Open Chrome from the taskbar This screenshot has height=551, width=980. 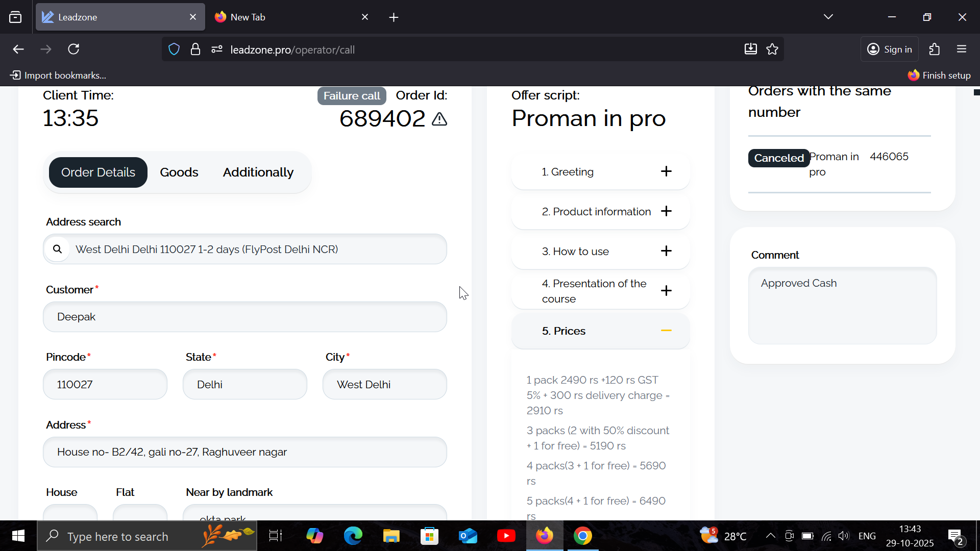[x=582, y=536]
